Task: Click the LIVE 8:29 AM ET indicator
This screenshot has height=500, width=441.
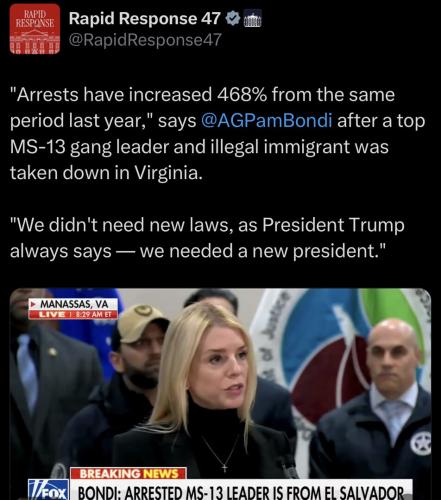Action: tap(73, 314)
